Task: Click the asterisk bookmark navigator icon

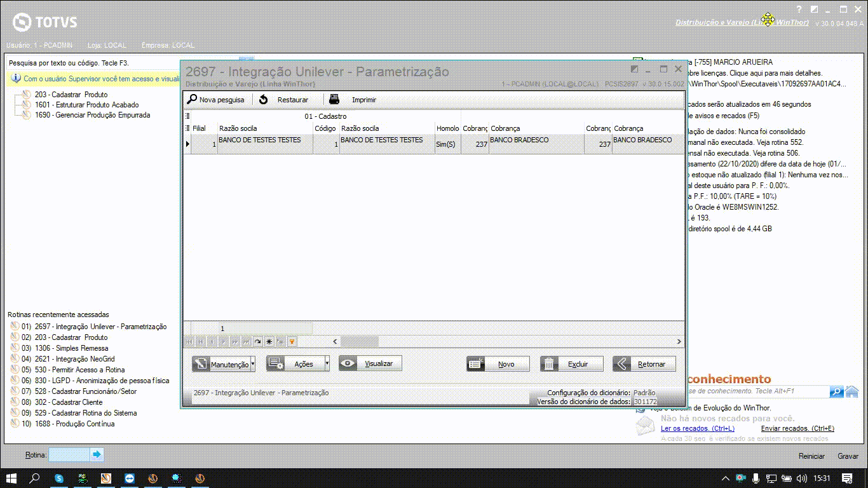Action: (269, 342)
